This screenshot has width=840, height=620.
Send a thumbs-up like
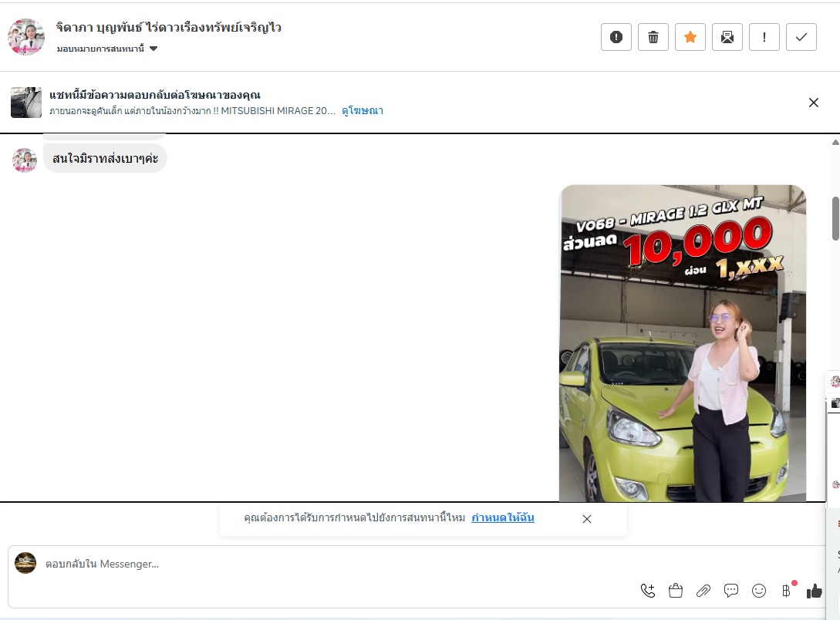pos(814,591)
